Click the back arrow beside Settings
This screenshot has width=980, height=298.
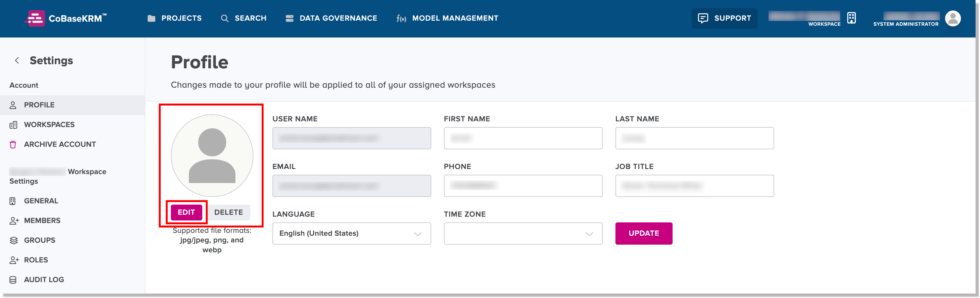[17, 60]
